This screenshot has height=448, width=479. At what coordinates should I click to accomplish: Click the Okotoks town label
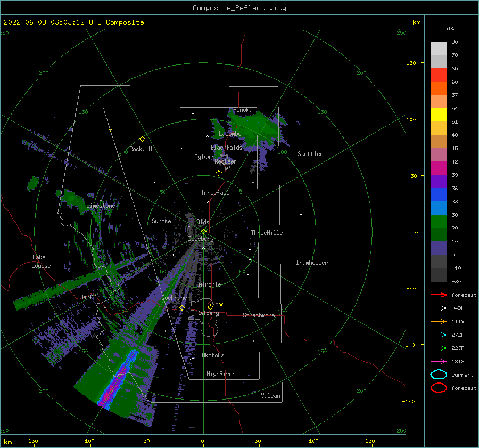[213, 355]
